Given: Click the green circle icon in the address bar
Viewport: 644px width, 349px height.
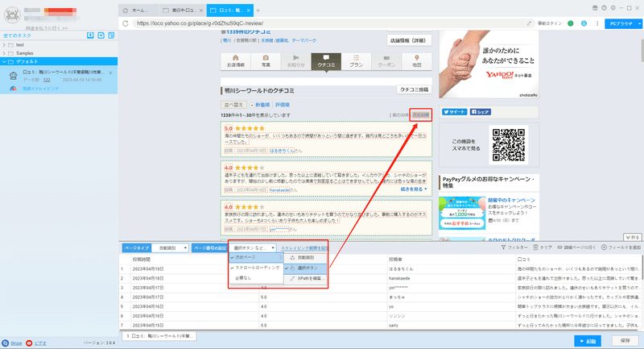Looking at the screenshot, I should click(x=571, y=23).
